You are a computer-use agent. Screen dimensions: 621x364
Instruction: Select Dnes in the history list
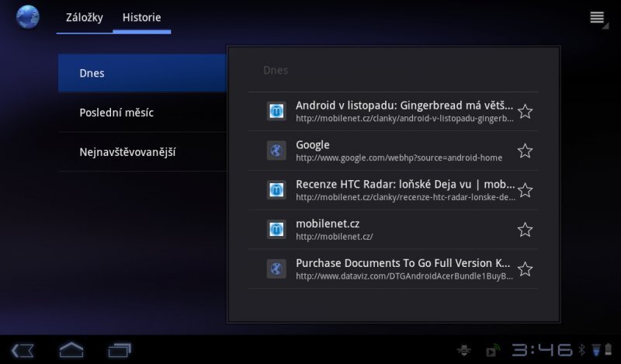point(142,73)
